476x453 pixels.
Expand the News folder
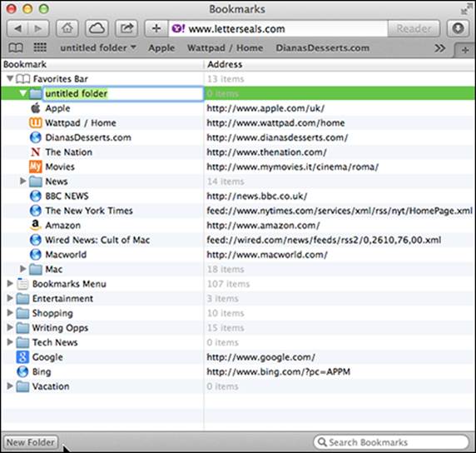pos(22,181)
